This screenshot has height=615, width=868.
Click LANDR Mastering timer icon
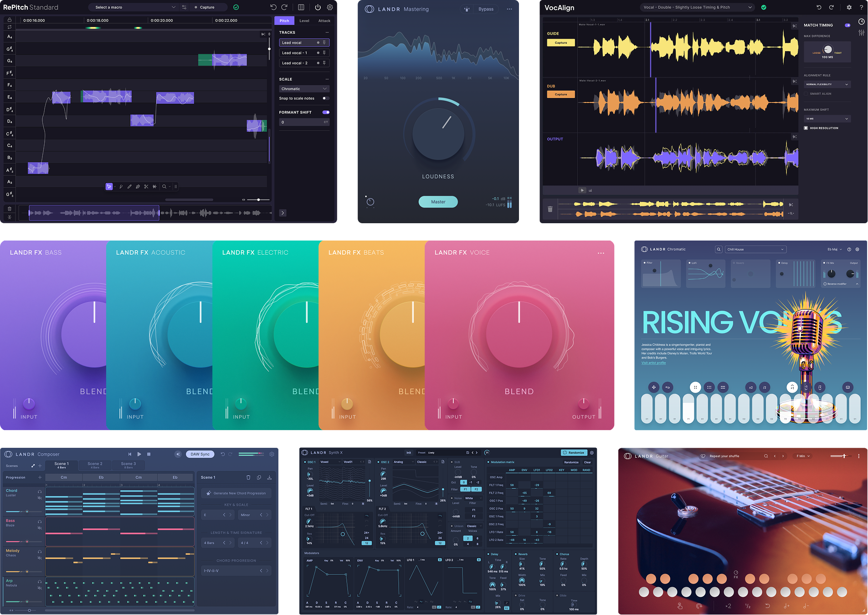tap(370, 201)
